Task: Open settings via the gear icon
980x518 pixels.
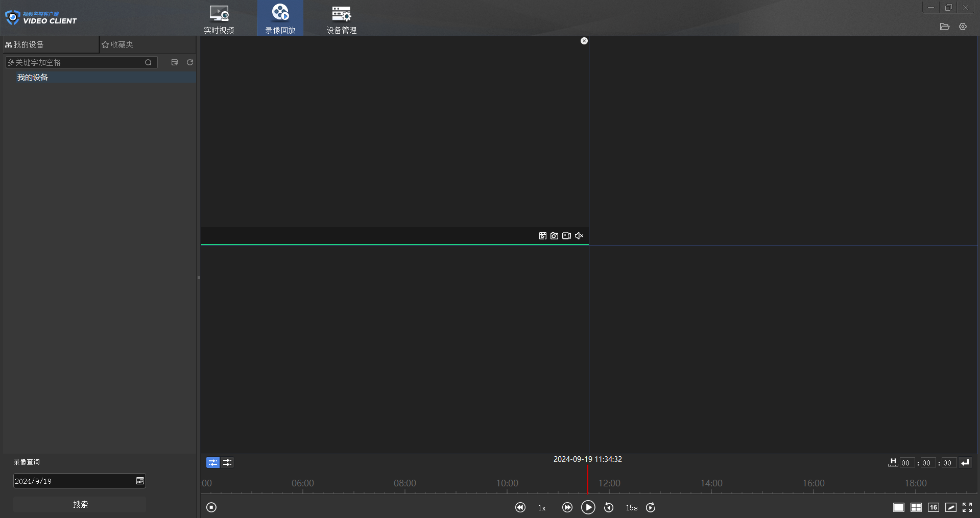Action: click(x=963, y=27)
